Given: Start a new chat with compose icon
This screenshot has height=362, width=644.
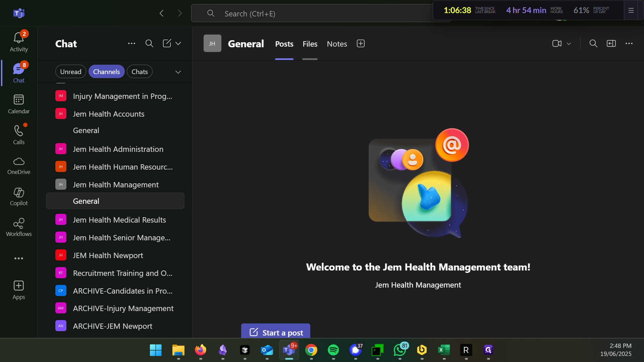Looking at the screenshot, I should coord(167,44).
